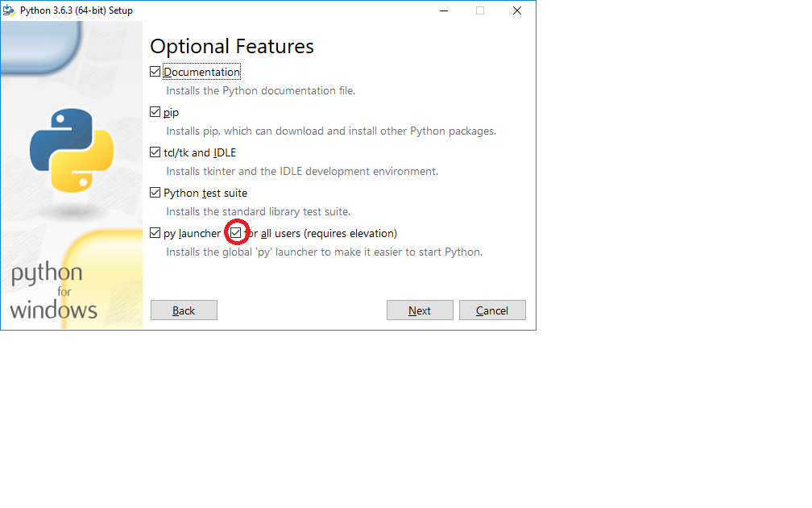812x508 pixels.
Task: Click the Python installer icon in the title bar
Action: coord(9,10)
